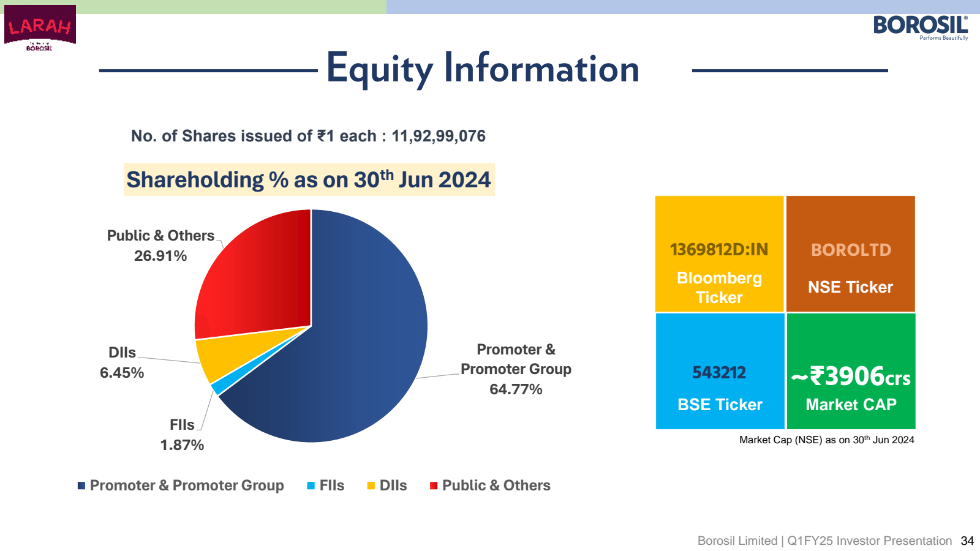Screen dimensions: 980x551
Task: Click the FIIs legend text
Action: (x=332, y=485)
